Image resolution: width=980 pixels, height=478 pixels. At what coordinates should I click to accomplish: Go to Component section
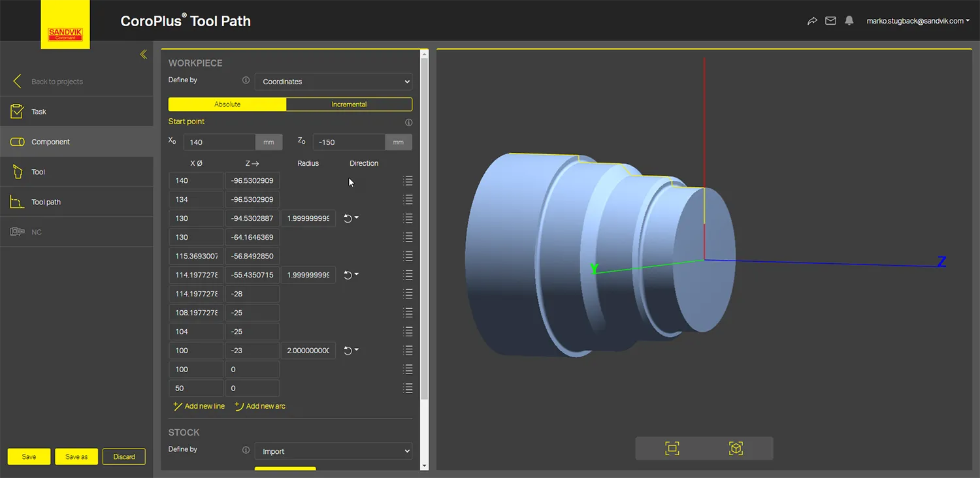click(x=76, y=142)
